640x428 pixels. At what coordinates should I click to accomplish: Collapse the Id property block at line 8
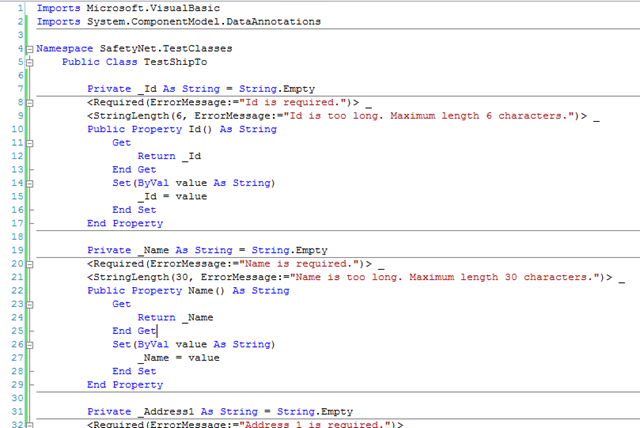pyautogui.click(x=29, y=103)
